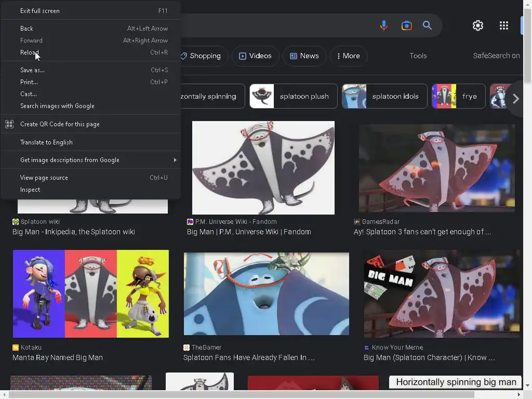
Task: Open Manta Ray Named Big Man link
Action: [x=57, y=357]
